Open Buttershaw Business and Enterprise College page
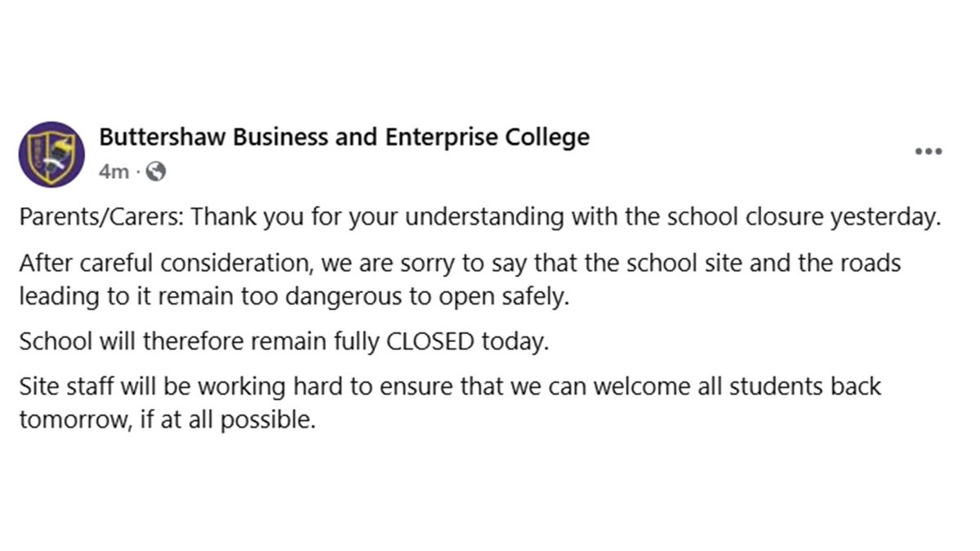Screen dimensions: 980x551 point(344,137)
